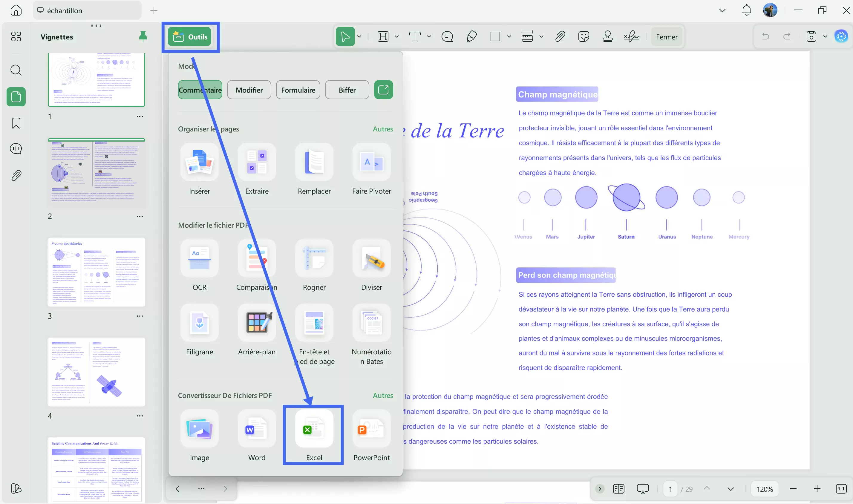Image resolution: width=853 pixels, height=504 pixels.
Task: Select the measure tool
Action: pos(527,36)
